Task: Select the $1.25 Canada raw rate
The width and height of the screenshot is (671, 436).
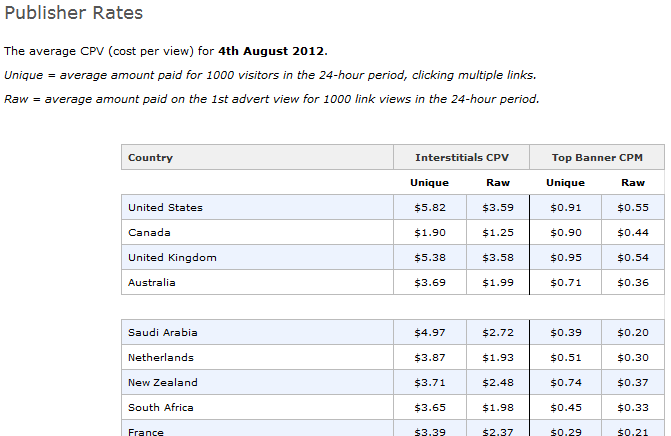Action: click(x=498, y=233)
